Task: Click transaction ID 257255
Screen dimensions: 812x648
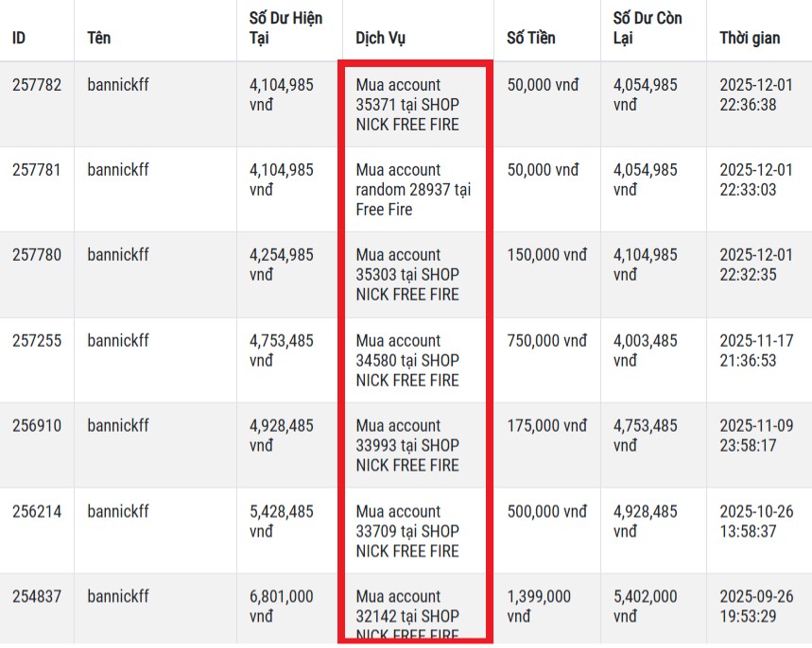Action: pos(37,341)
